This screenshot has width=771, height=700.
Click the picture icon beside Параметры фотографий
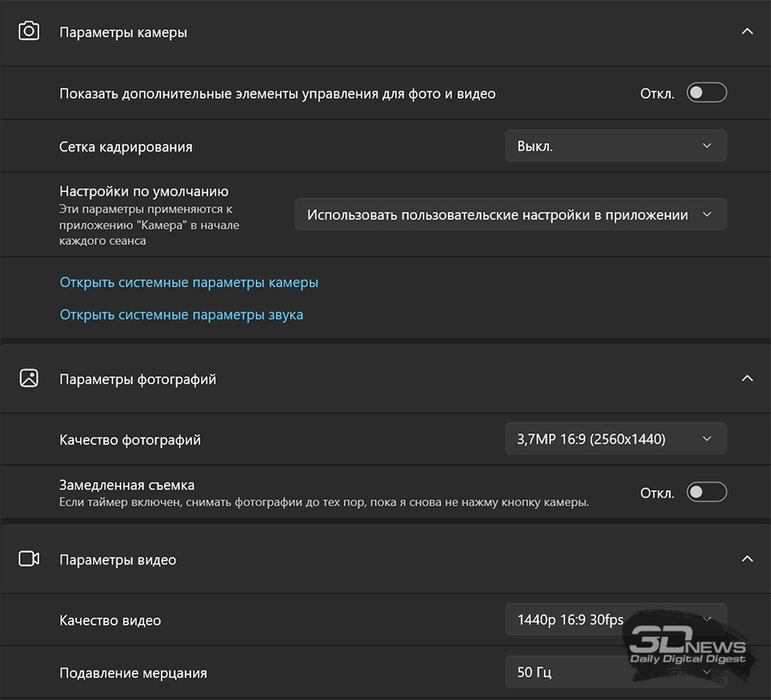29,379
